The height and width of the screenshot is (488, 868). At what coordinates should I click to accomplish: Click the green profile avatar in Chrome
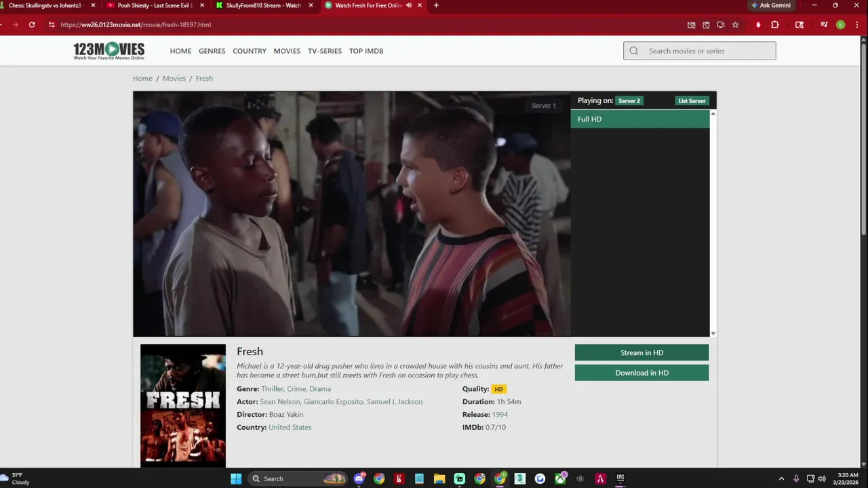click(x=840, y=24)
